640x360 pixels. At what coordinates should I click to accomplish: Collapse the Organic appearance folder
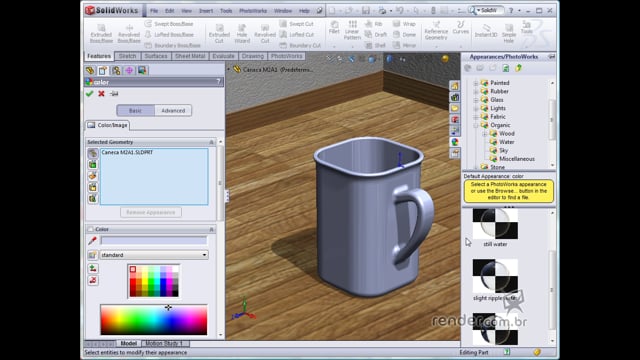(476, 125)
